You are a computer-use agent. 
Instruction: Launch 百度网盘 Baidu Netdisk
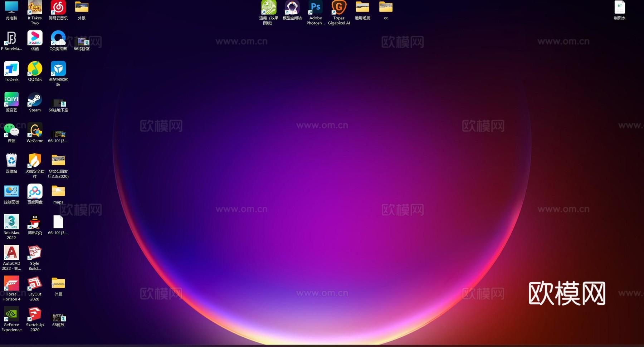[35, 191]
